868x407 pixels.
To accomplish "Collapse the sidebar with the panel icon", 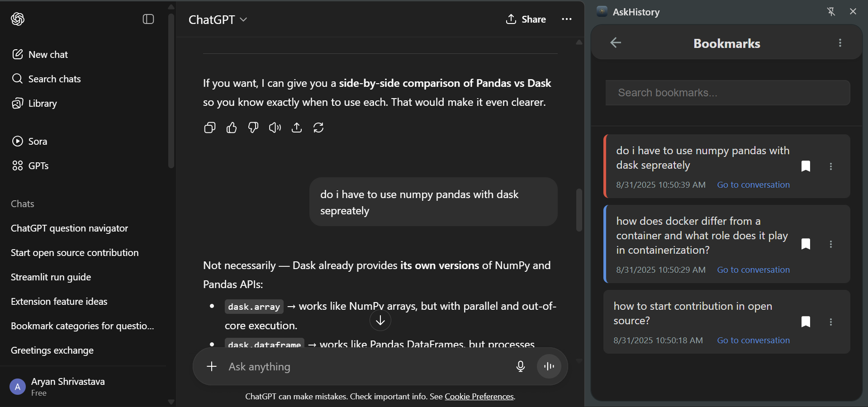I will (148, 19).
